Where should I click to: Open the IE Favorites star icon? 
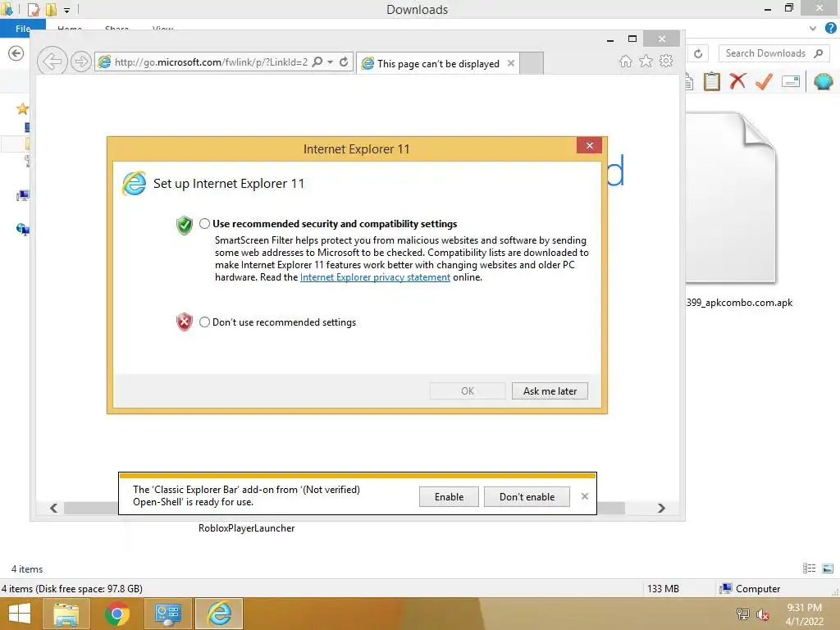pos(646,61)
